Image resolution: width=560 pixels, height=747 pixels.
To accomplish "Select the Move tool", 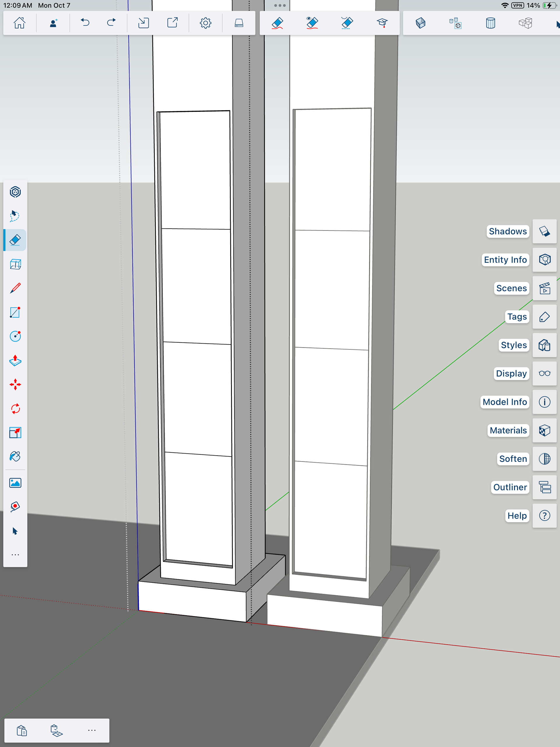I will (15, 385).
